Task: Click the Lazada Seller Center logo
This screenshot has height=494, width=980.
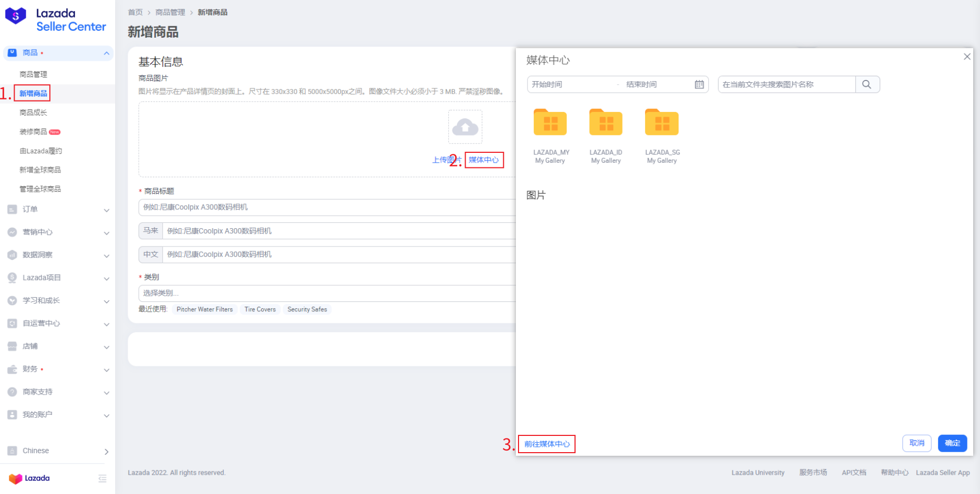Action: [x=55, y=20]
